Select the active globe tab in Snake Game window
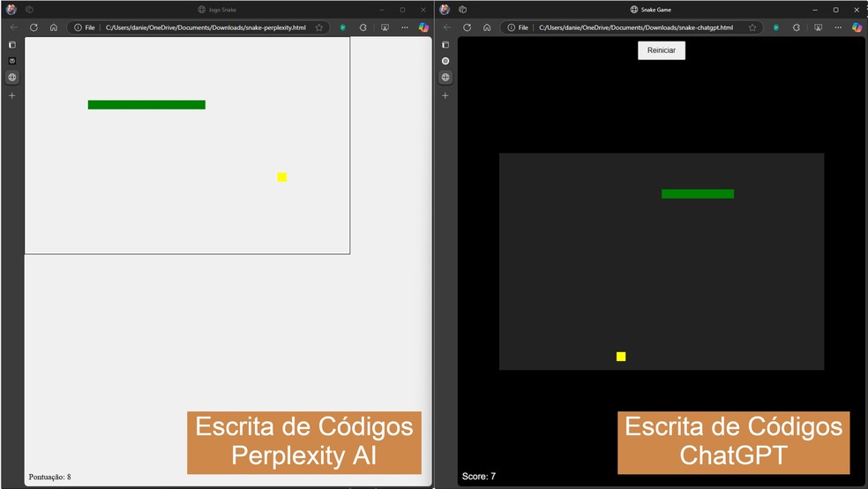868x489 pixels. pos(445,77)
